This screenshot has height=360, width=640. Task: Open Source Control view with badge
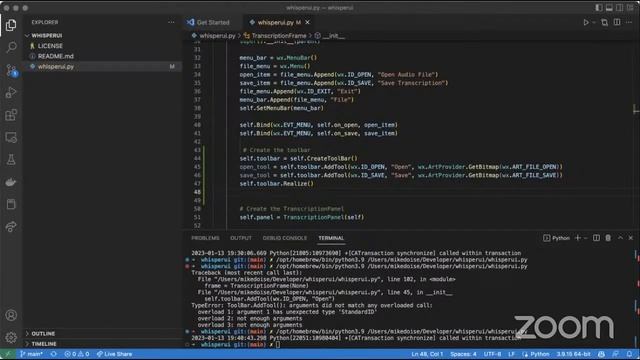[11, 70]
